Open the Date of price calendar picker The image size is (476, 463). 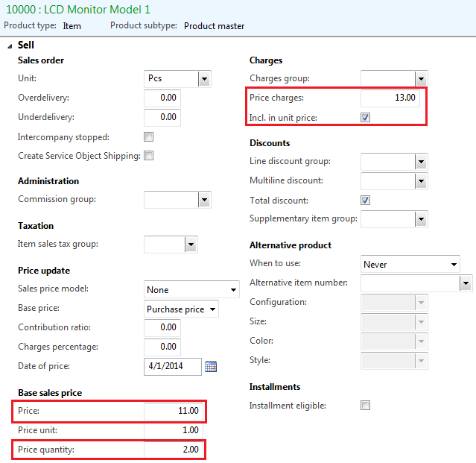[211, 366]
